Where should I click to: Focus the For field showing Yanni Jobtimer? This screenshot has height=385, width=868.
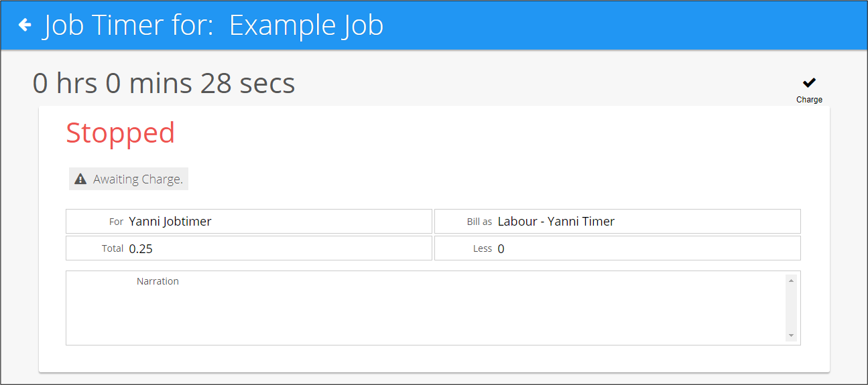pos(249,221)
